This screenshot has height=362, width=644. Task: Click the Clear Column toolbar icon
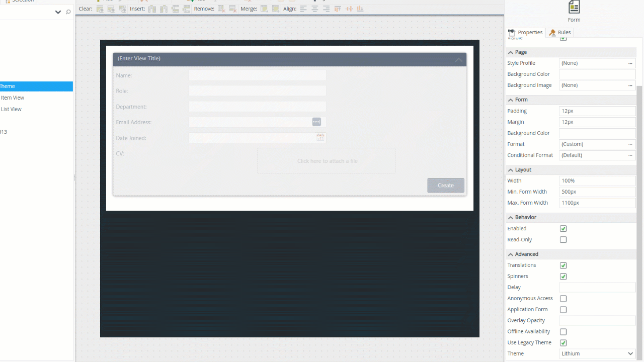click(122, 9)
